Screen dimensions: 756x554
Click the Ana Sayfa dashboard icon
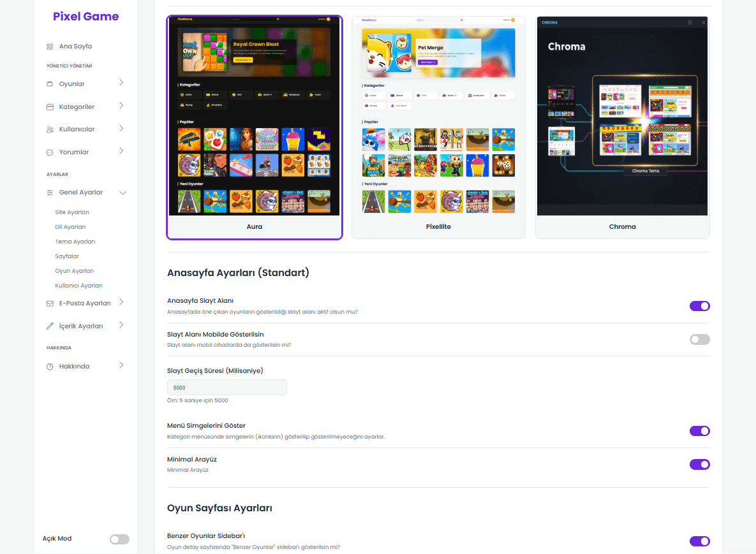click(x=50, y=47)
